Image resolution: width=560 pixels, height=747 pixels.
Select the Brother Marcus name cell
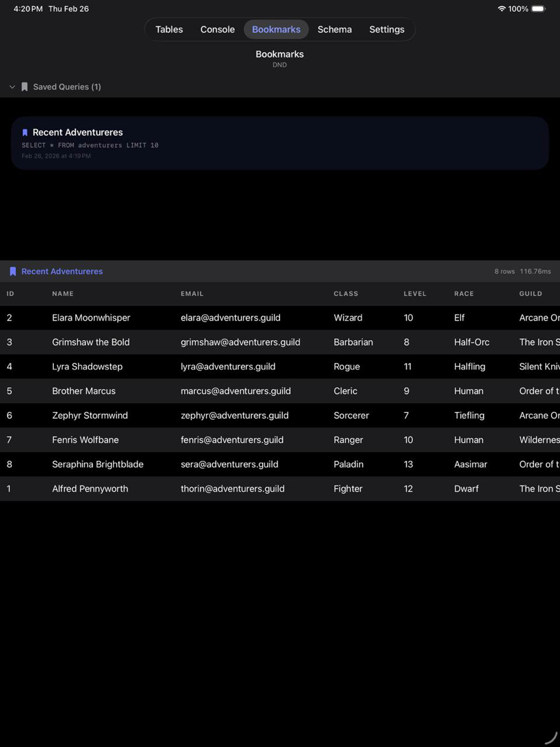(x=84, y=391)
